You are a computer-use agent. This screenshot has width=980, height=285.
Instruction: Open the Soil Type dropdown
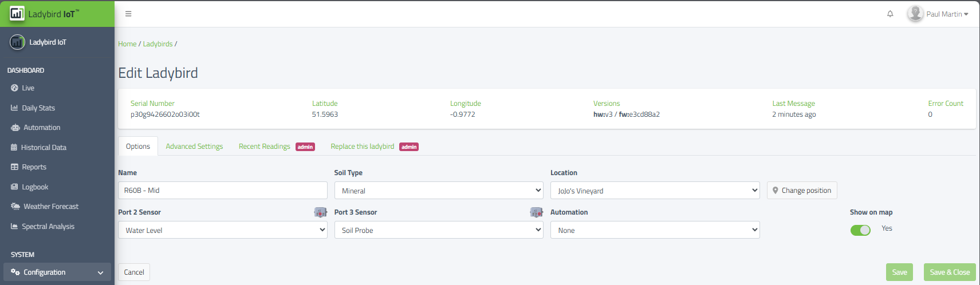(439, 191)
